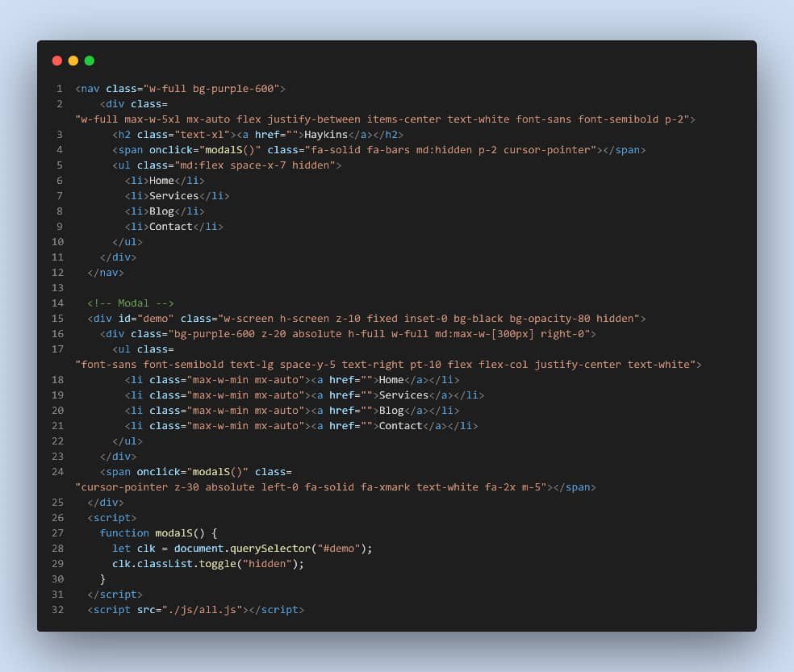Click the green maximize dot
The image size is (794, 672).
pos(90,61)
